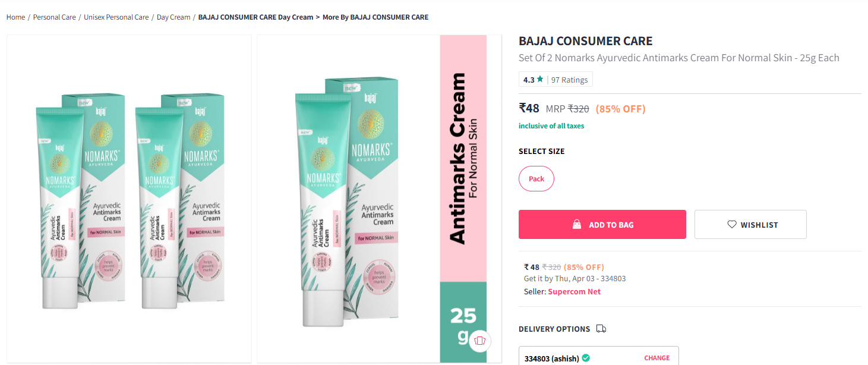Click the view similar icon on product image
868x365 pixels.
pos(480,341)
